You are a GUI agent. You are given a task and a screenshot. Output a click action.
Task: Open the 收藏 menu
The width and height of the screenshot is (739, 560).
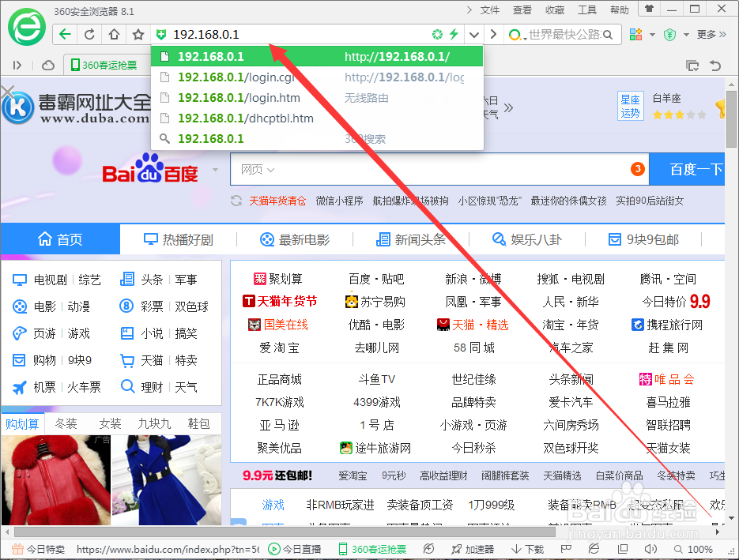(555, 10)
